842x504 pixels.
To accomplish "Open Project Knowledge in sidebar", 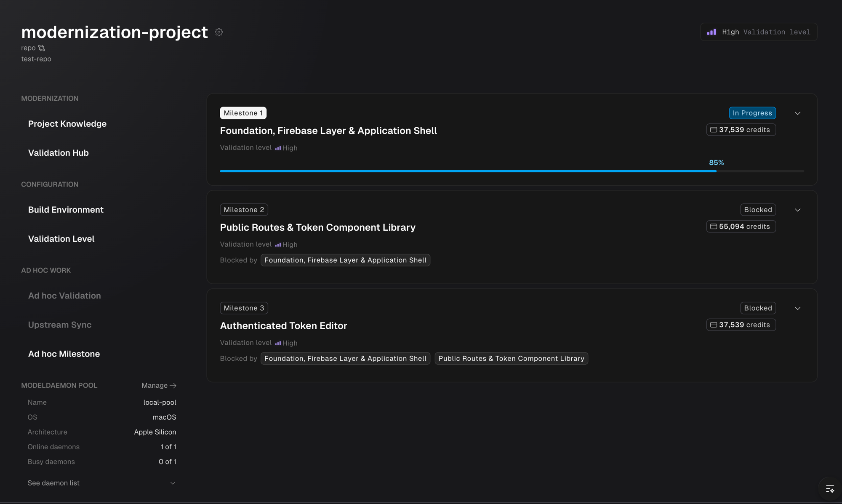I will (x=67, y=124).
